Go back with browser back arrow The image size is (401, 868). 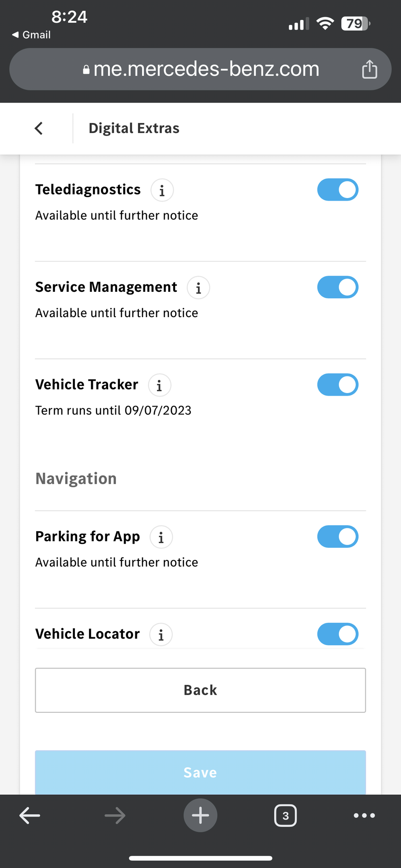(x=30, y=815)
